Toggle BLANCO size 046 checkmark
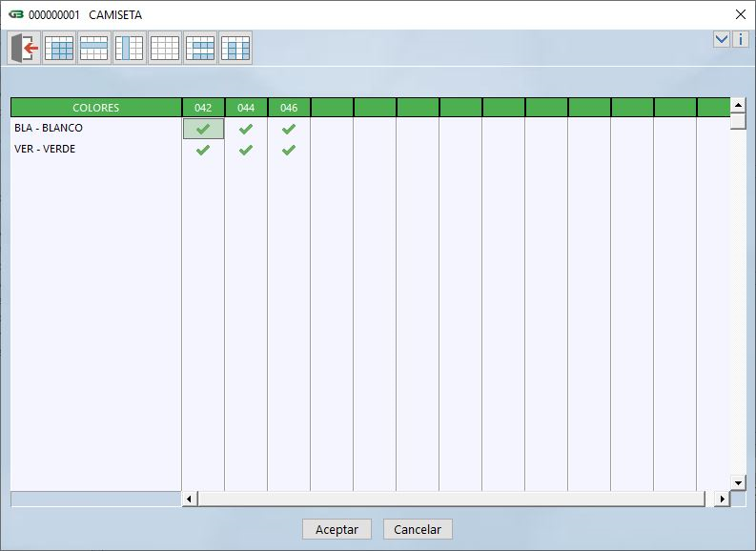This screenshot has height=551, width=756. [289, 129]
